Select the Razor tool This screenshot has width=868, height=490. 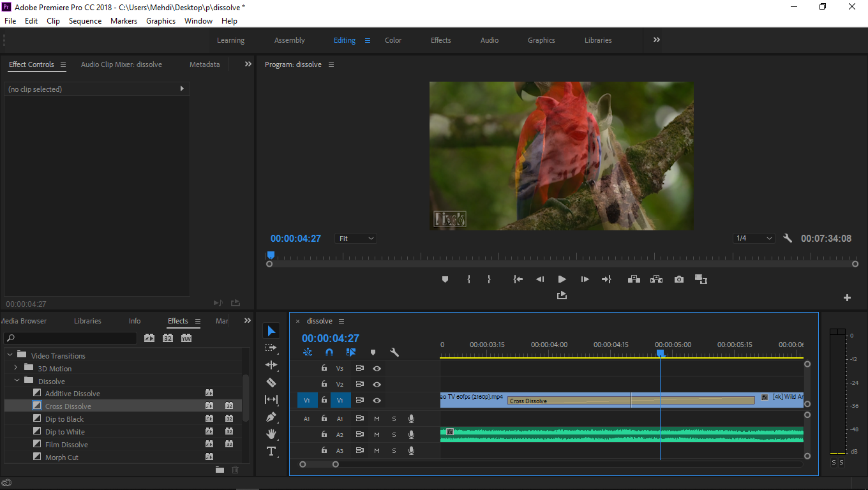[271, 382]
